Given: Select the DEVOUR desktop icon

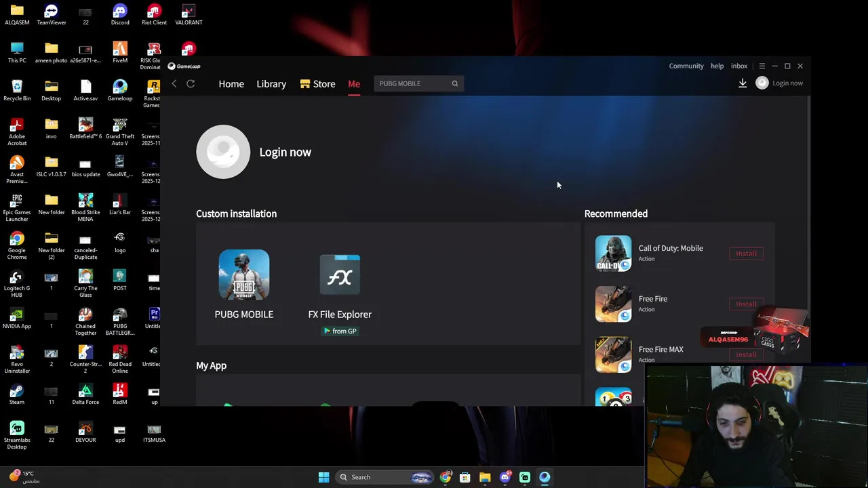Looking at the screenshot, I should [x=85, y=432].
